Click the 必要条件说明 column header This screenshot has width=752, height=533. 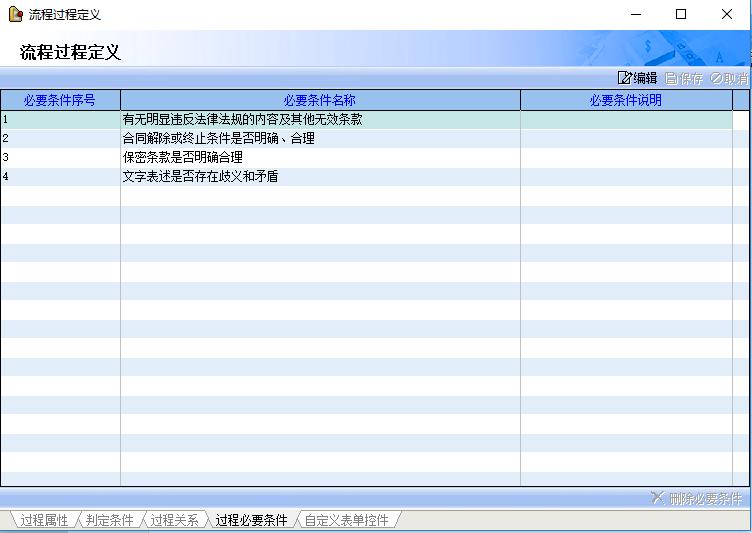tap(626, 100)
